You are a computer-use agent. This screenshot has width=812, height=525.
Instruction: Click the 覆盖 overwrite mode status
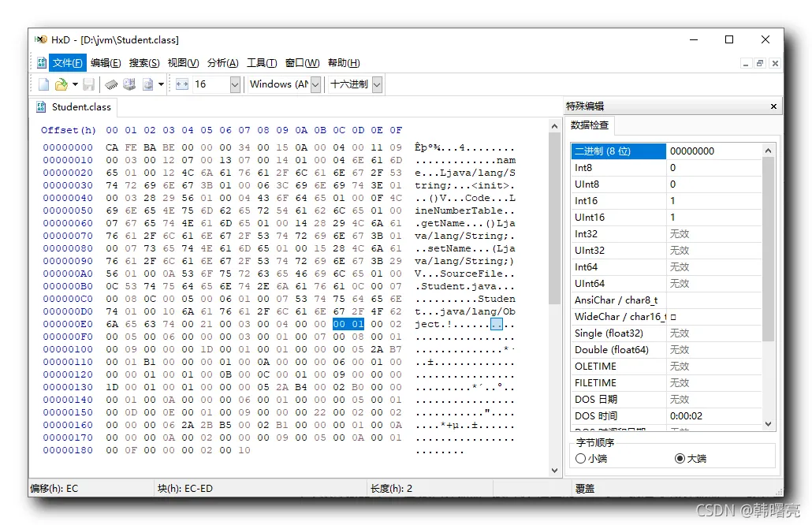(x=585, y=489)
